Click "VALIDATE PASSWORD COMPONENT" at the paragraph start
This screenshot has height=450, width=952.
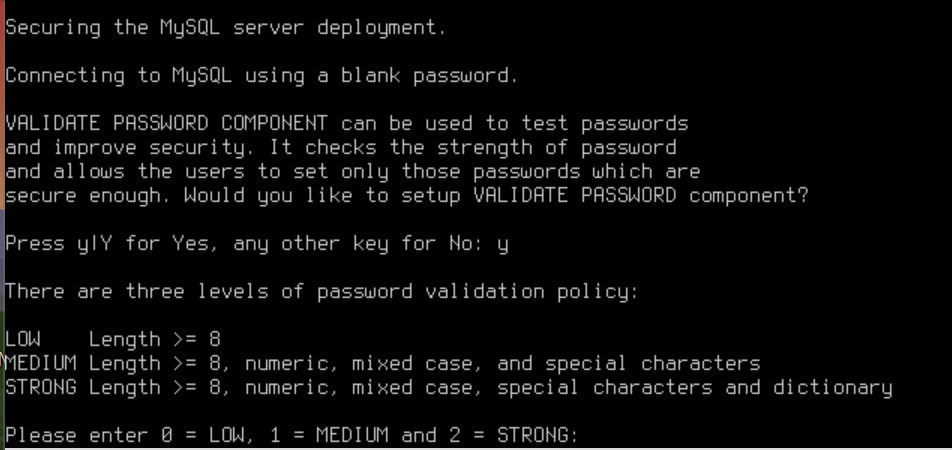(166, 124)
